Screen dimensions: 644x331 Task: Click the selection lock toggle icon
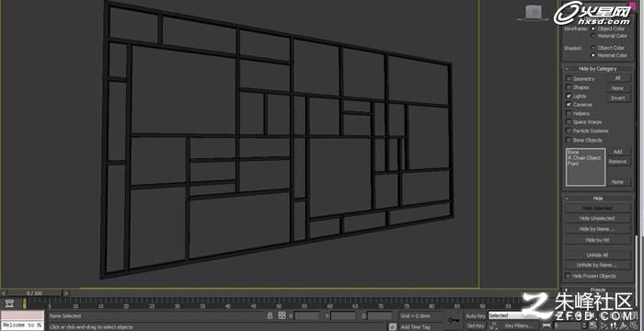pyautogui.click(x=270, y=315)
